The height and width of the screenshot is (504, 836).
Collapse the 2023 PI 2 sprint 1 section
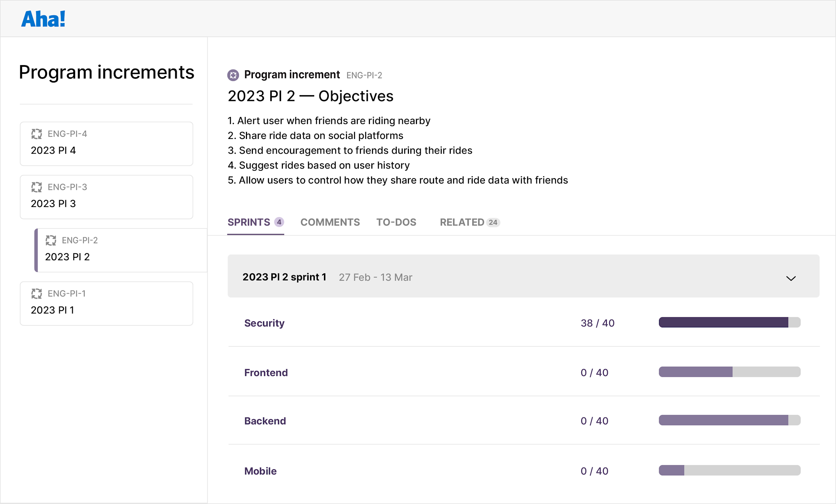(x=790, y=277)
